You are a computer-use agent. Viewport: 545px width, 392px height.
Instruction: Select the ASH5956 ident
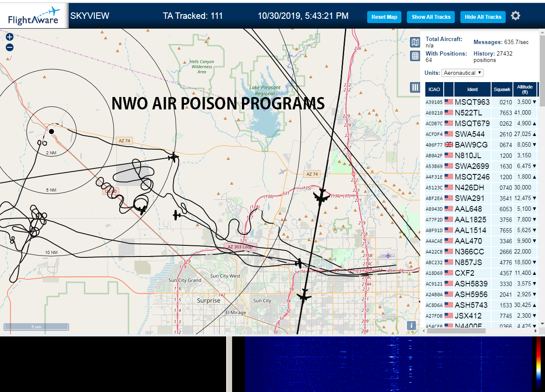pyautogui.click(x=471, y=294)
